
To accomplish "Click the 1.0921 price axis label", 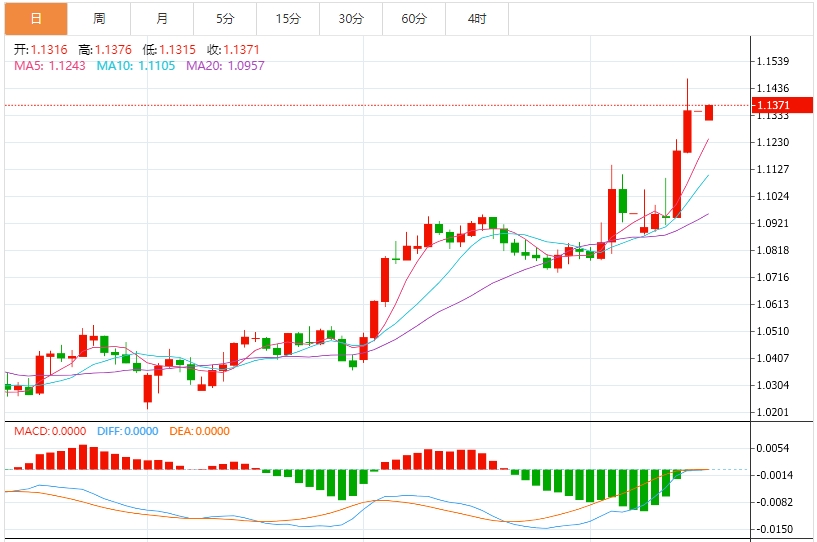I will pos(773,223).
